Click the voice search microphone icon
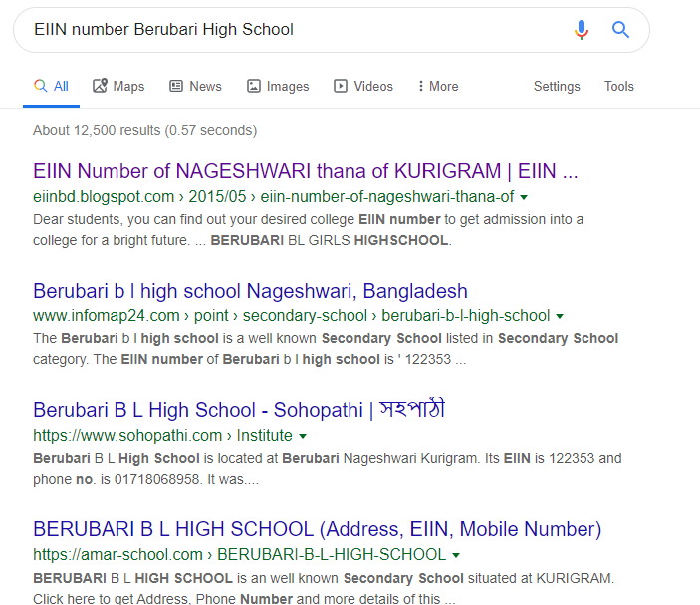Image resolution: width=700 pixels, height=605 pixels. point(582,30)
